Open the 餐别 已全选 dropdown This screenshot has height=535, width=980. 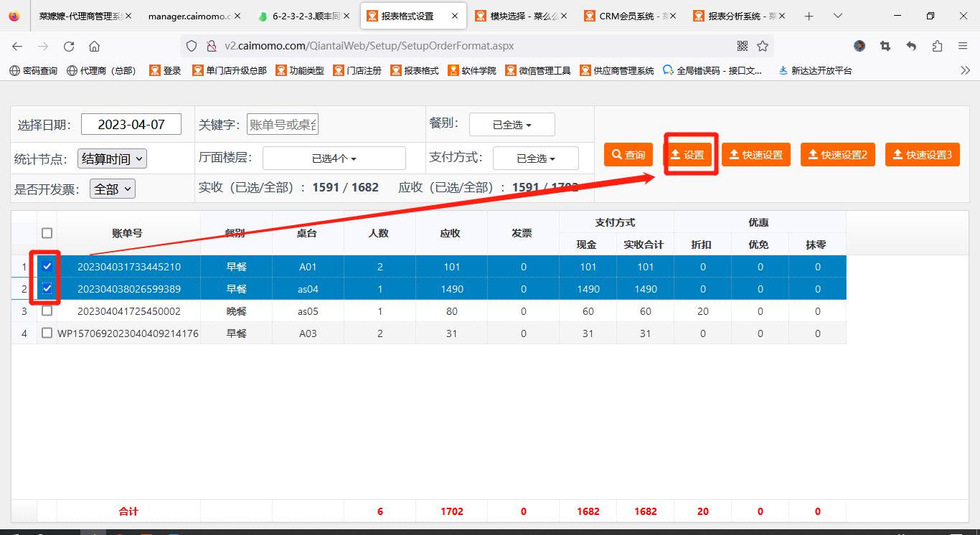pos(512,124)
